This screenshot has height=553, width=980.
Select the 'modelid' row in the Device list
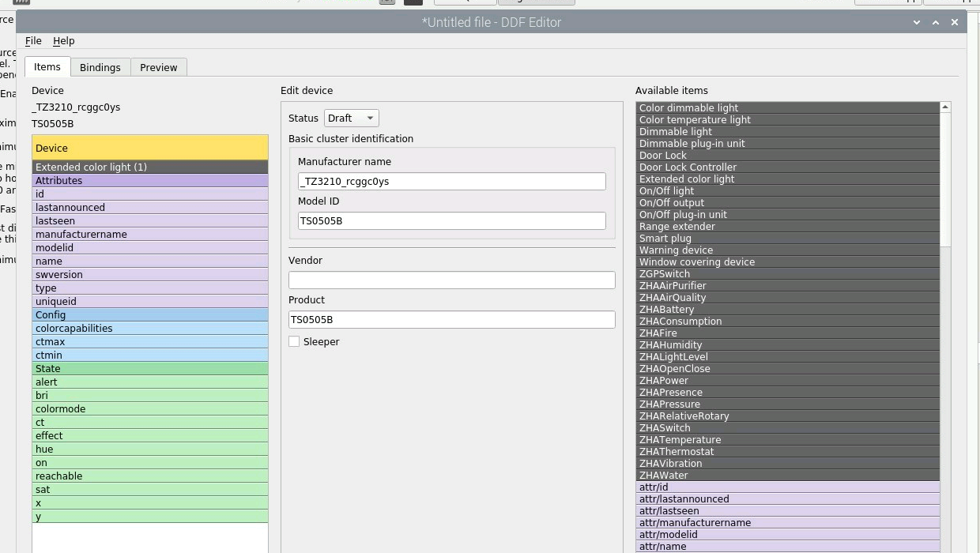click(x=150, y=248)
